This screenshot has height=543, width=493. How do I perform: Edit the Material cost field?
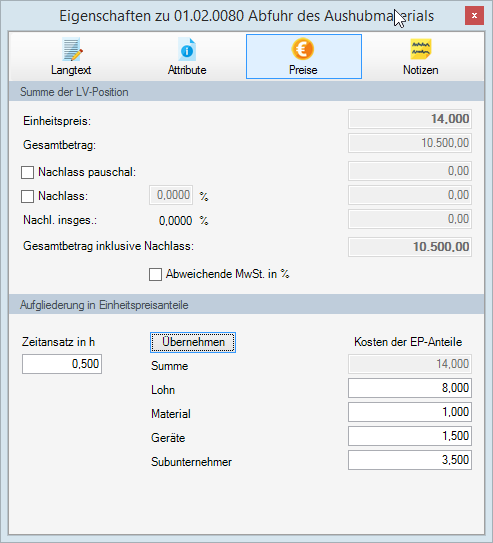(410, 412)
